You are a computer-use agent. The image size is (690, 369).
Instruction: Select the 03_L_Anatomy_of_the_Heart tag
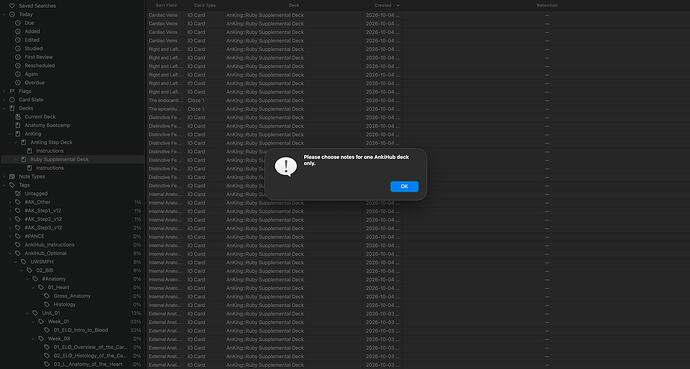pos(88,364)
